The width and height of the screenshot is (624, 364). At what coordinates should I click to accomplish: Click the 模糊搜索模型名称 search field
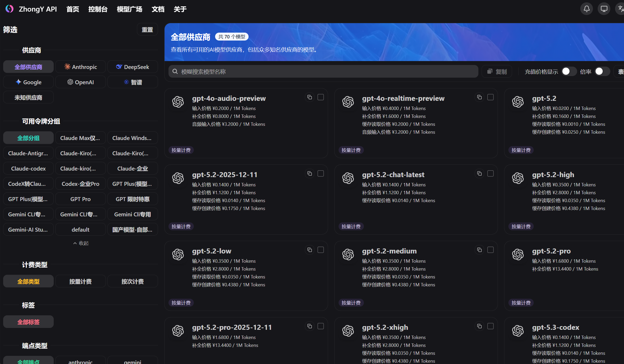pyautogui.click(x=323, y=72)
